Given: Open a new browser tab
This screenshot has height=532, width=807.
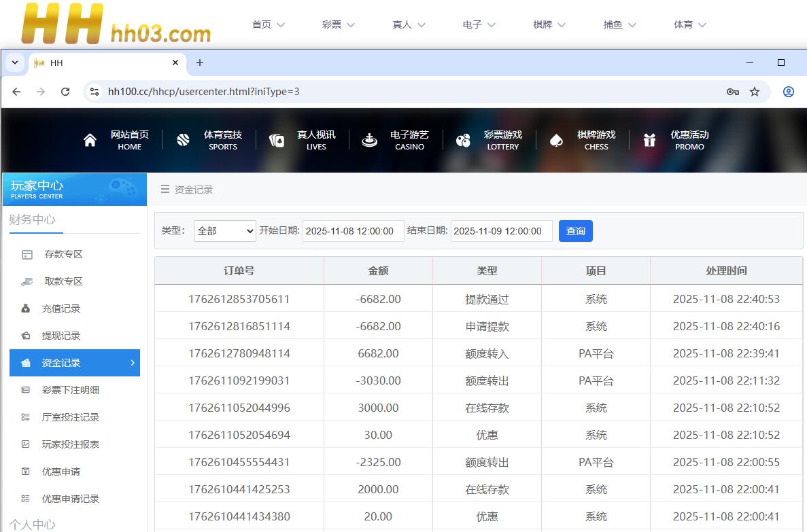Looking at the screenshot, I should pyautogui.click(x=200, y=63).
